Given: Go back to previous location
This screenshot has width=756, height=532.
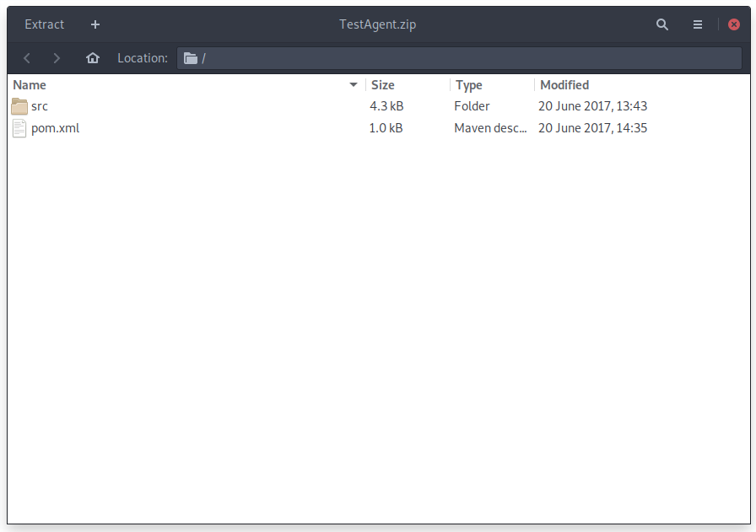Looking at the screenshot, I should (27, 58).
